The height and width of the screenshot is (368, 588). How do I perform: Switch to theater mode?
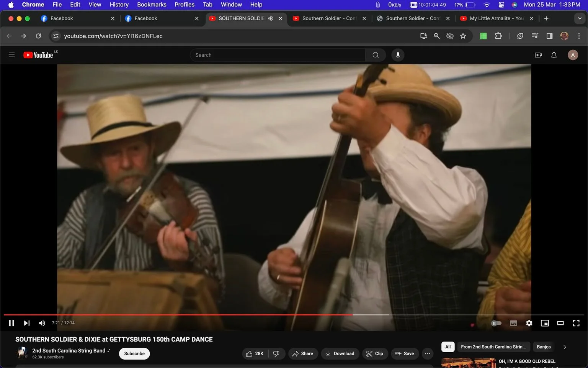tap(560, 323)
